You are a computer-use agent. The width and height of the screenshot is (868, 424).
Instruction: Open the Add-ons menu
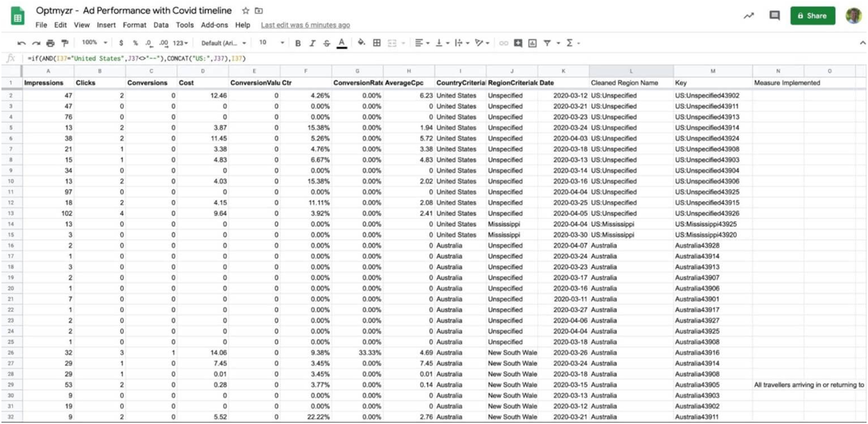(215, 25)
